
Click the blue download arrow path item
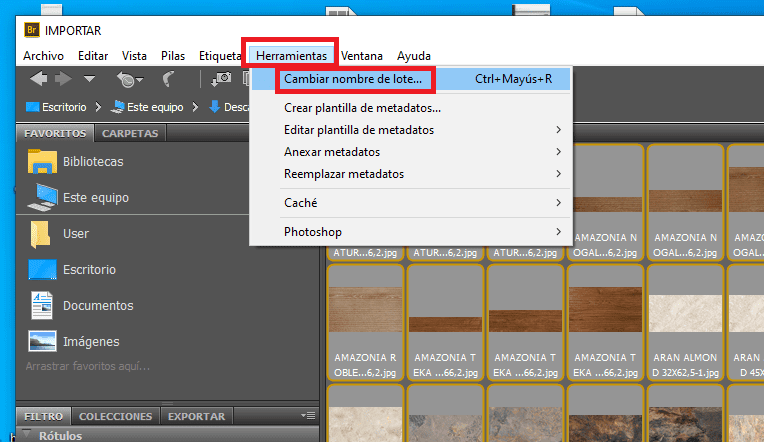click(214, 107)
